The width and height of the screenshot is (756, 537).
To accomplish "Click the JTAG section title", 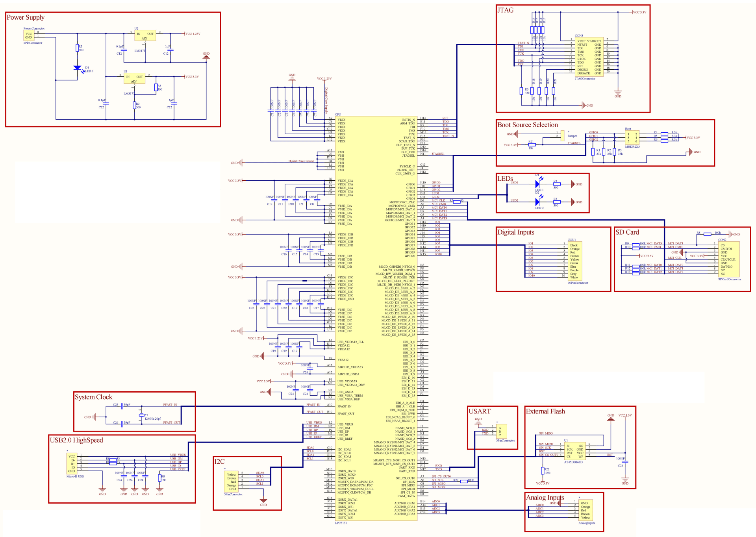I will click(505, 10).
